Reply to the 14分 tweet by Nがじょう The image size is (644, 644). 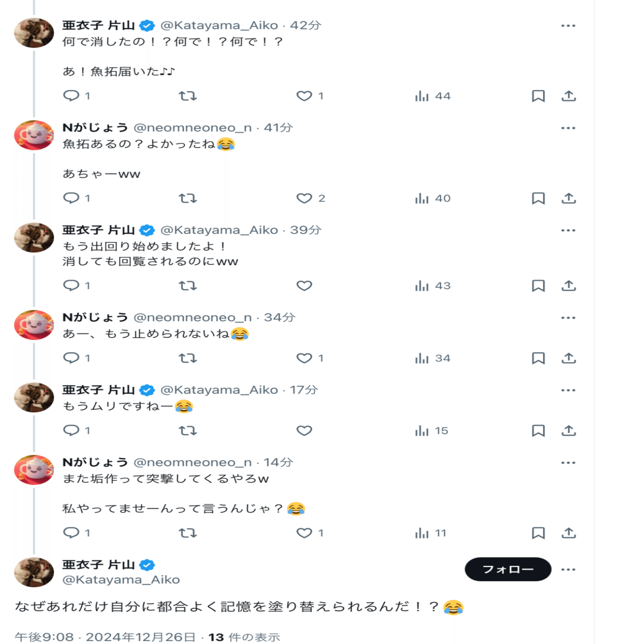click(71, 533)
